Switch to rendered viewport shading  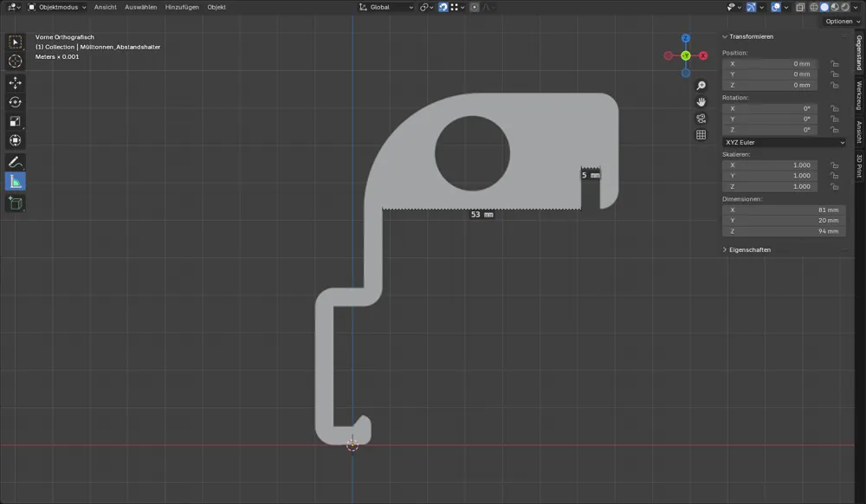[x=845, y=7]
